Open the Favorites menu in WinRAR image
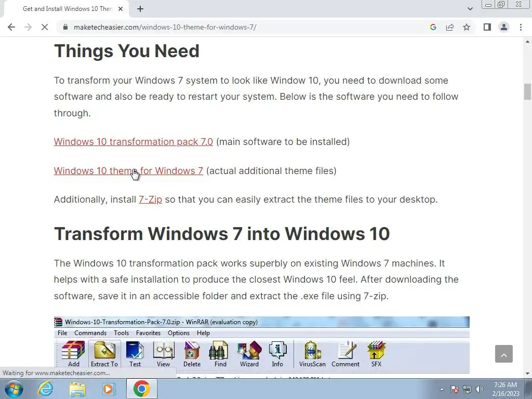Image resolution: width=532 pixels, height=399 pixels. click(148, 333)
